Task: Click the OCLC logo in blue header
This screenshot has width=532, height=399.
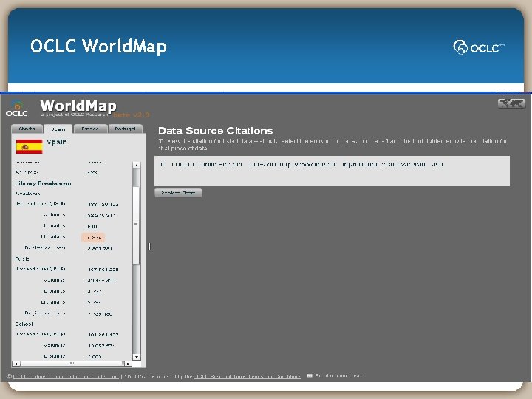Action: [478, 47]
